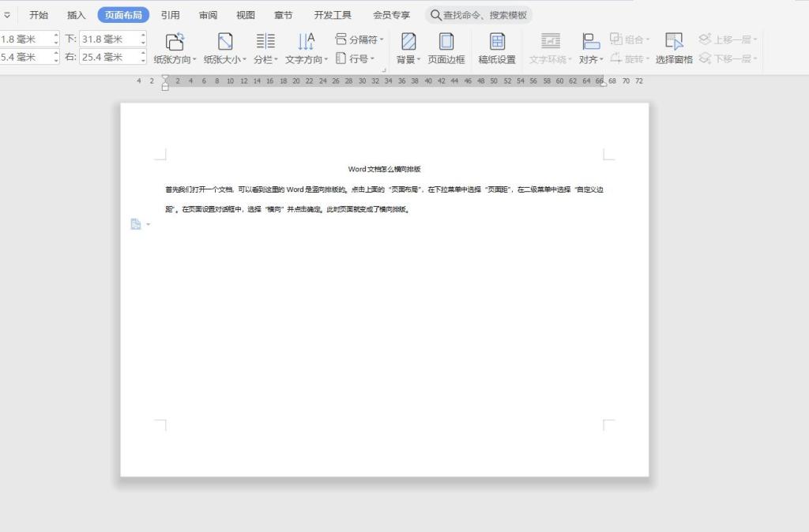Click the search commands and templates box

click(480, 15)
